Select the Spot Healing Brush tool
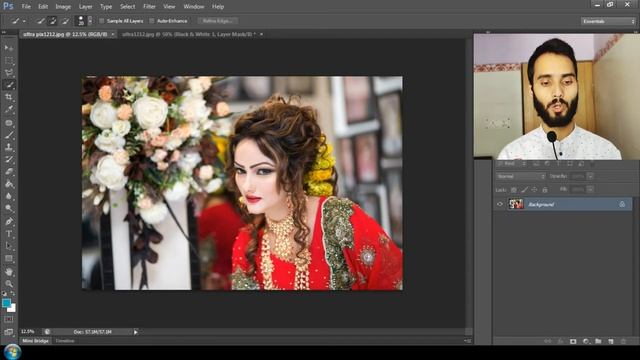The image size is (640, 360). coord(9,122)
